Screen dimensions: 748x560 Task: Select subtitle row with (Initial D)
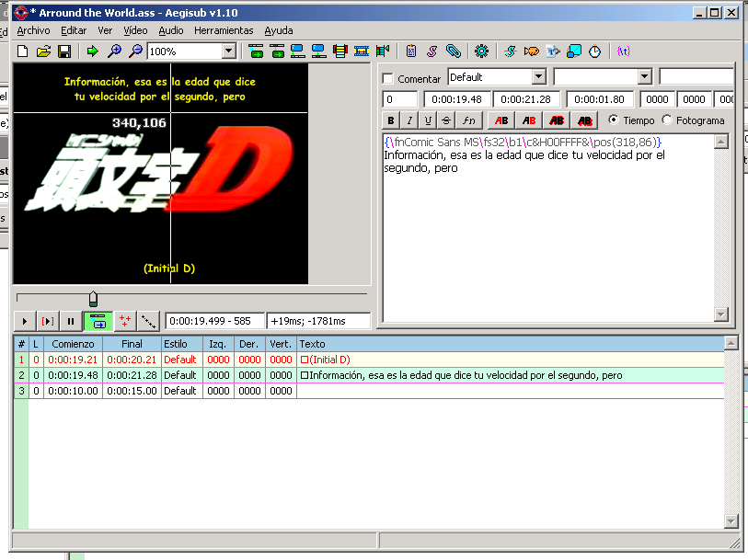point(369,360)
